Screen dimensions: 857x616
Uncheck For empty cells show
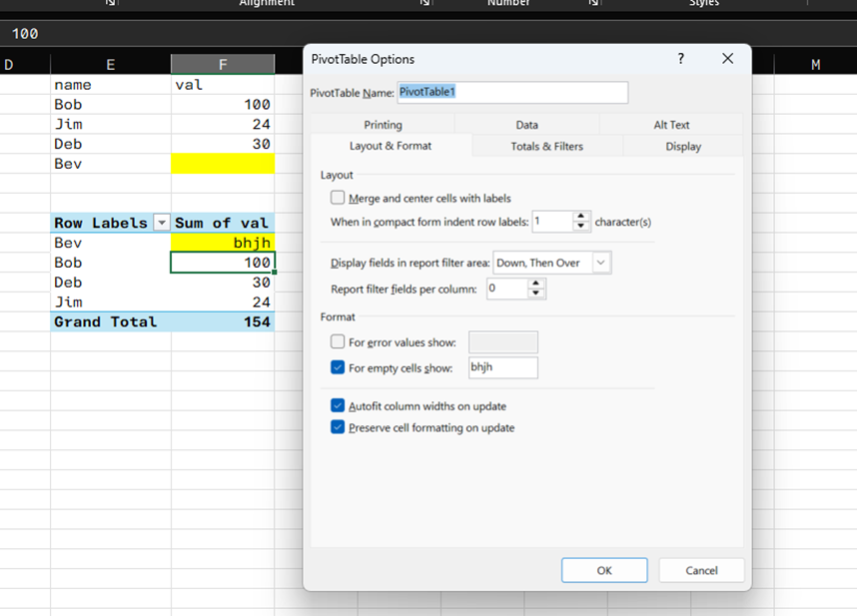click(x=338, y=367)
